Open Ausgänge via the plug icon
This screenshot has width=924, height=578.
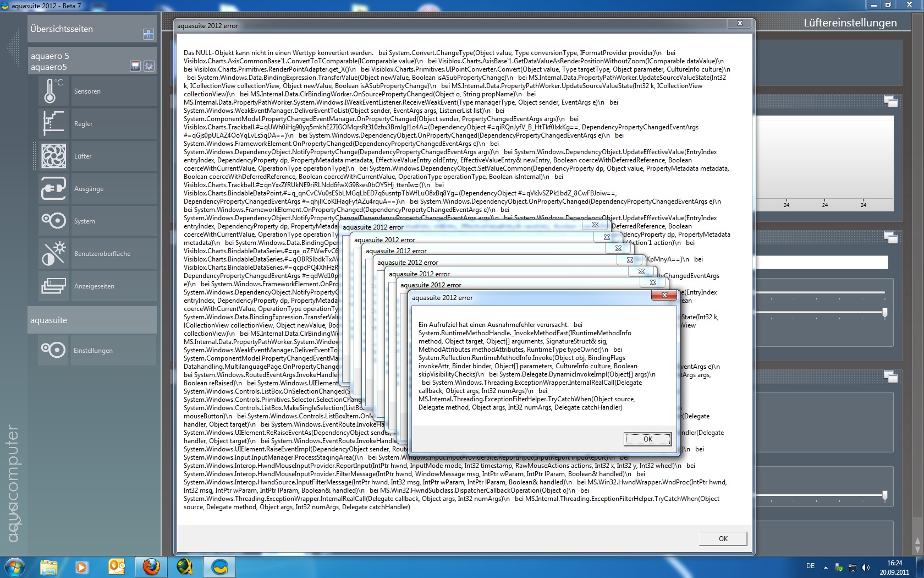53,188
